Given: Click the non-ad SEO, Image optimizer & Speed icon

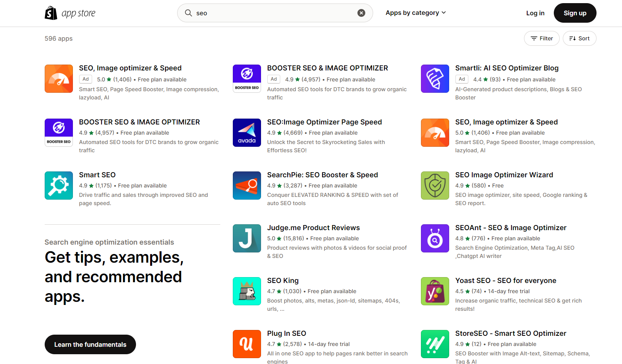Looking at the screenshot, I should pos(435,133).
